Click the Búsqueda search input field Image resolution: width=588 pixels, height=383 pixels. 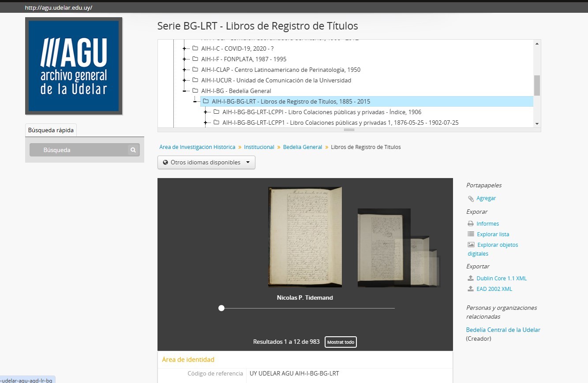coord(79,150)
